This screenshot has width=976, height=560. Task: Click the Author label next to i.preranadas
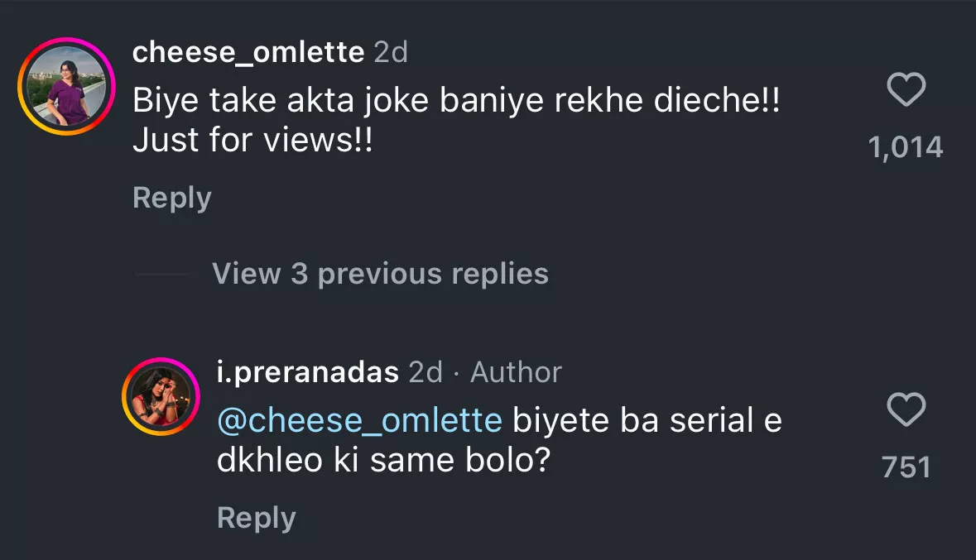516,372
